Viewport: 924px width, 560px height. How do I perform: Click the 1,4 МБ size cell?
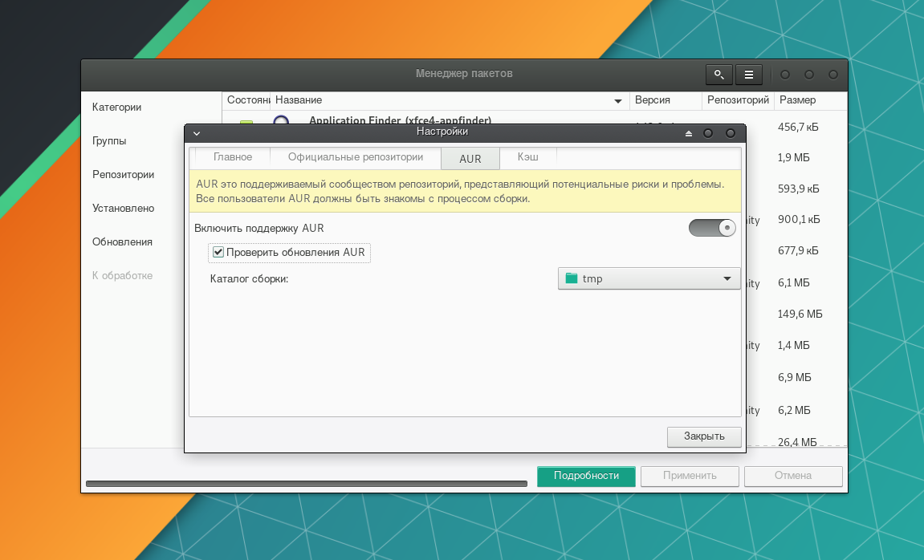[793, 345]
